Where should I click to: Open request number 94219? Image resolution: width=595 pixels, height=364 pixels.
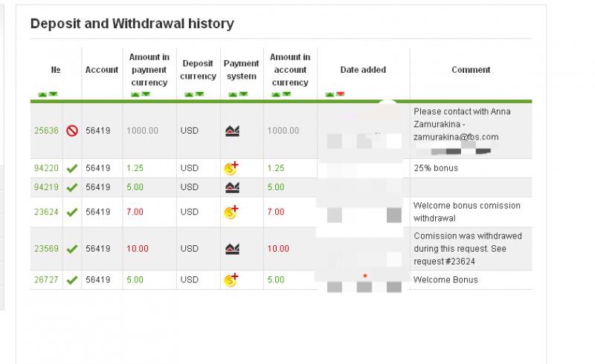[x=46, y=187]
